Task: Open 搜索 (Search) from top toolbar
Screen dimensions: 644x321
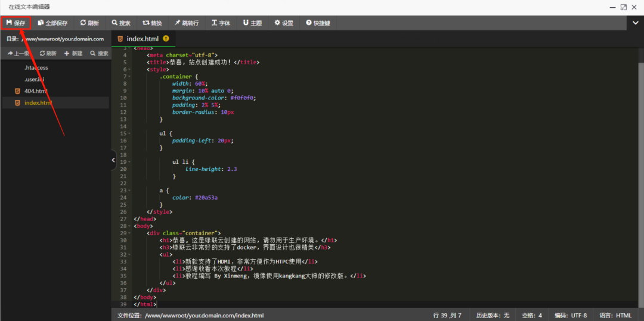Action: [x=120, y=23]
